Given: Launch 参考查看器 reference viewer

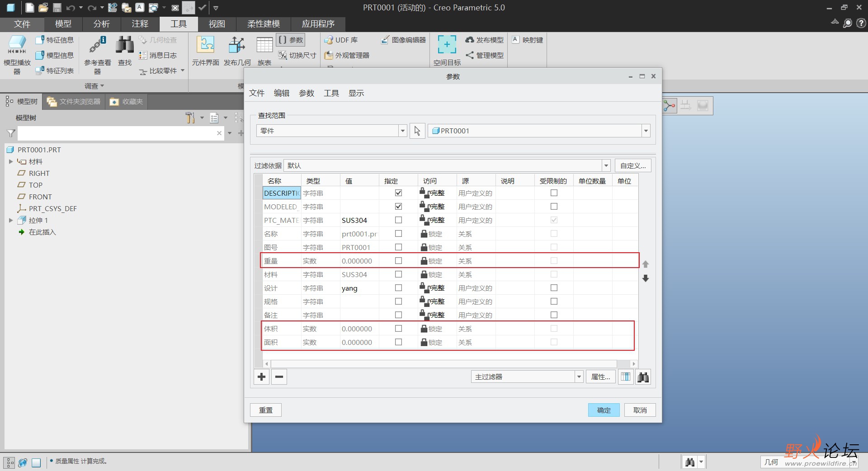Looking at the screenshot, I should tap(97, 54).
